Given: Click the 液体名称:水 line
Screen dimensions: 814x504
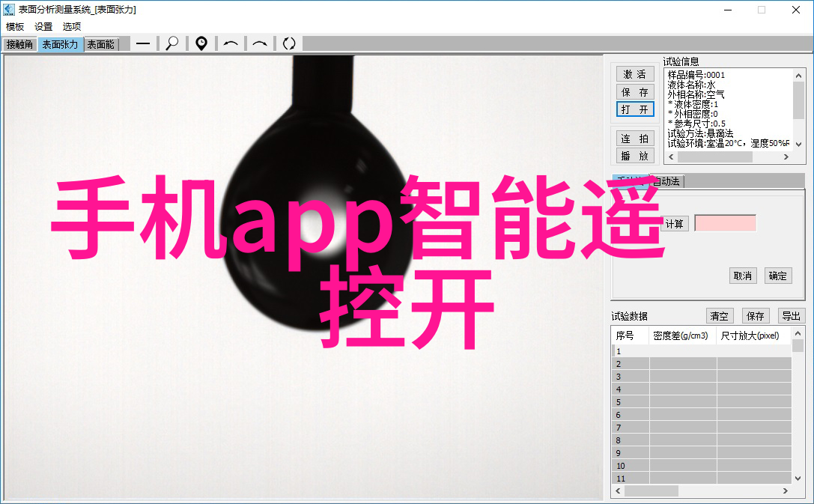Looking at the screenshot, I should 691,85.
